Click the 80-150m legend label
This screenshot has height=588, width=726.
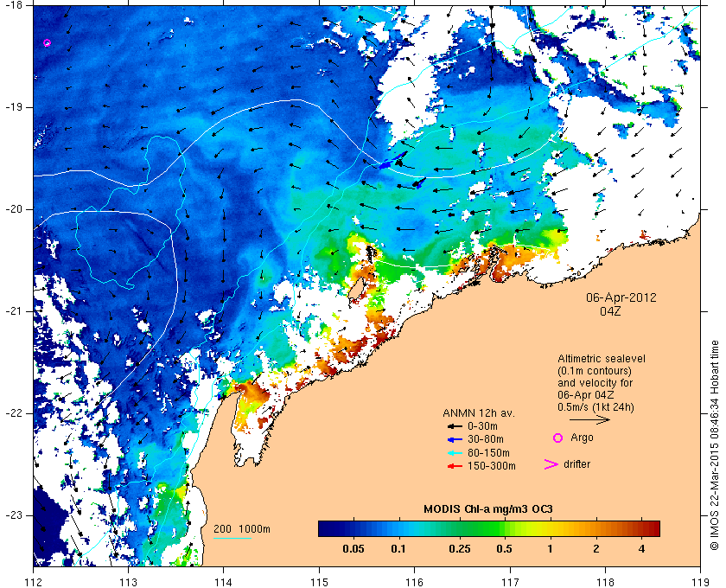coord(488,453)
